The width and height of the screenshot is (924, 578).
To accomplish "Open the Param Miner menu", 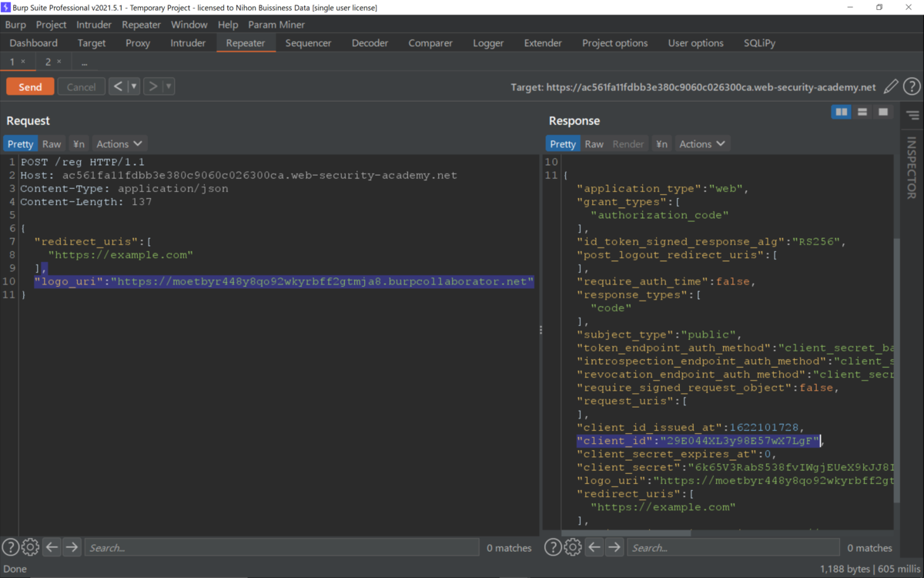I will [x=276, y=25].
